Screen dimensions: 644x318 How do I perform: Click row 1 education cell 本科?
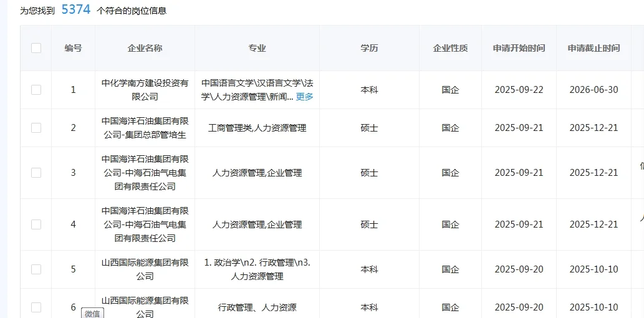click(369, 90)
